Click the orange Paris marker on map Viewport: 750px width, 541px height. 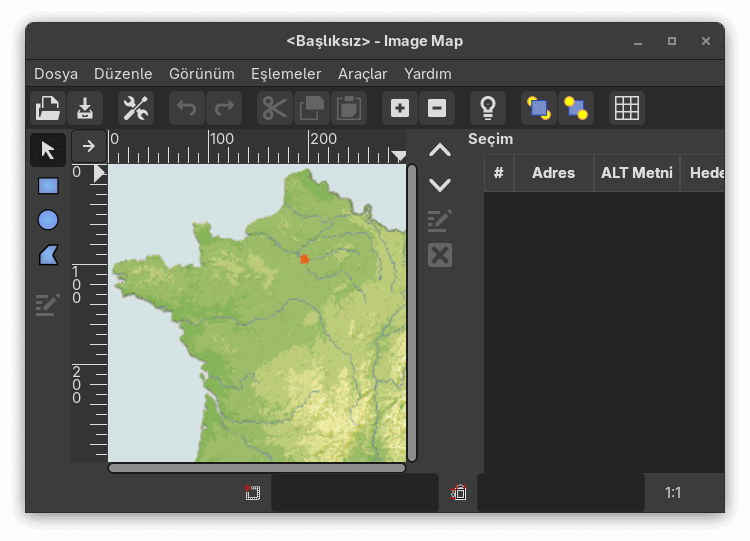(x=304, y=259)
